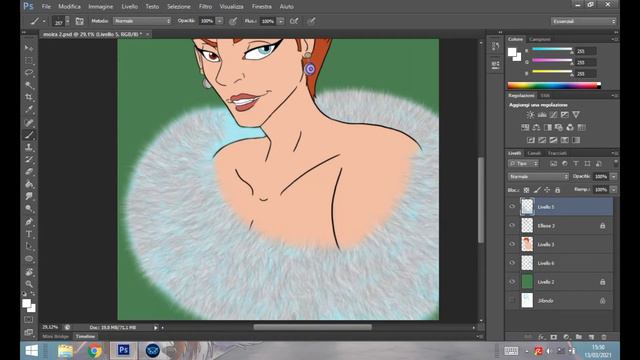Select the Quick Selection wand tool

pyautogui.click(x=29, y=85)
